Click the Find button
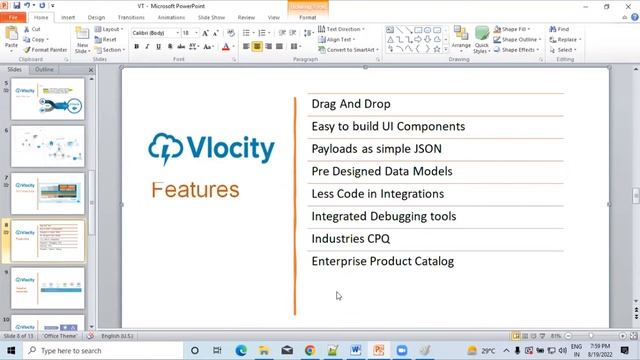This screenshot has height=360, width=640. [x=559, y=29]
